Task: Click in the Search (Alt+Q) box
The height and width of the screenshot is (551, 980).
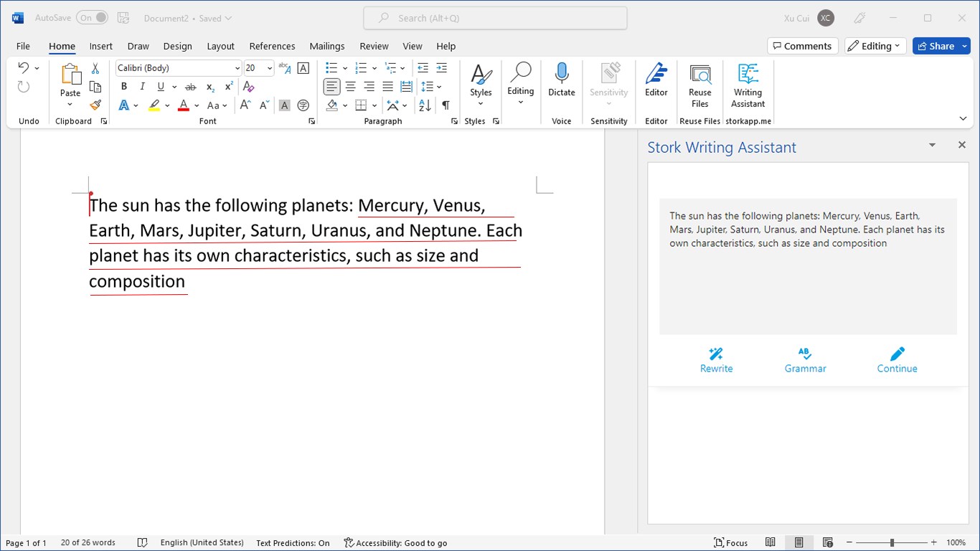Action: 495,18
